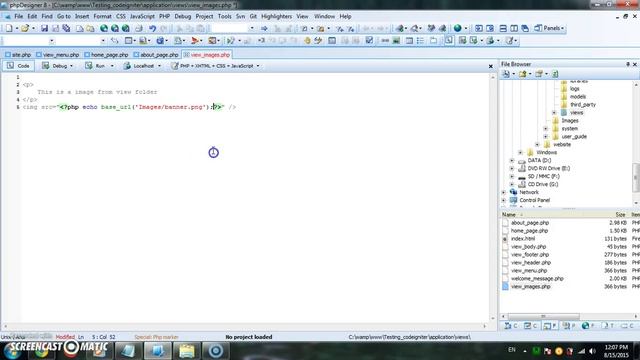Select the view_images.php tab
The height and width of the screenshot is (360, 640).
(207, 55)
